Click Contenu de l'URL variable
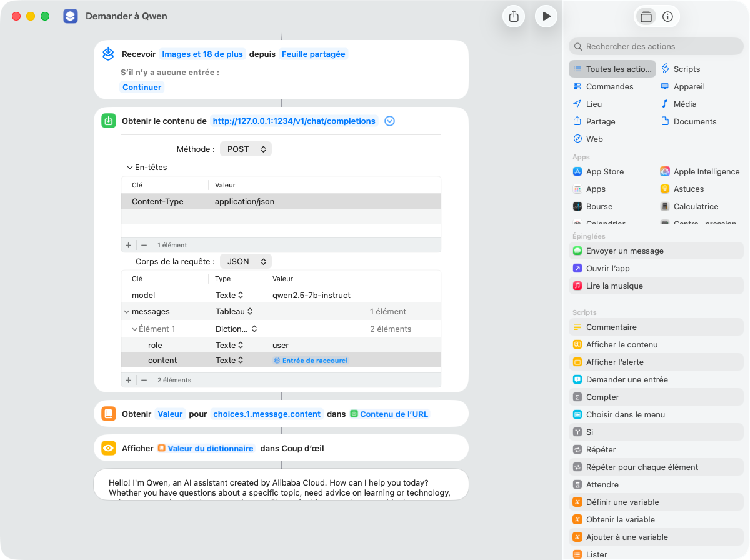This screenshot has width=750, height=560. (389, 414)
